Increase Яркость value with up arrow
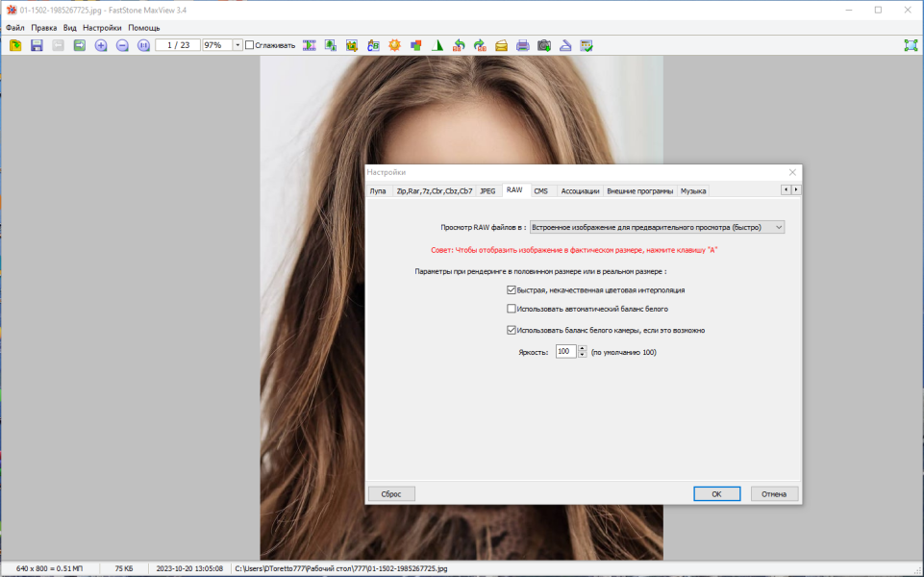 583,348
